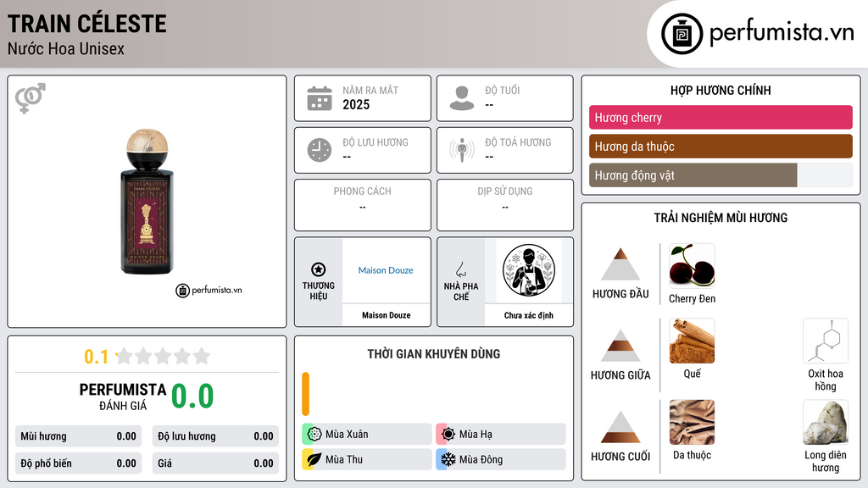Open the Quế cinnamon note image

692,341
